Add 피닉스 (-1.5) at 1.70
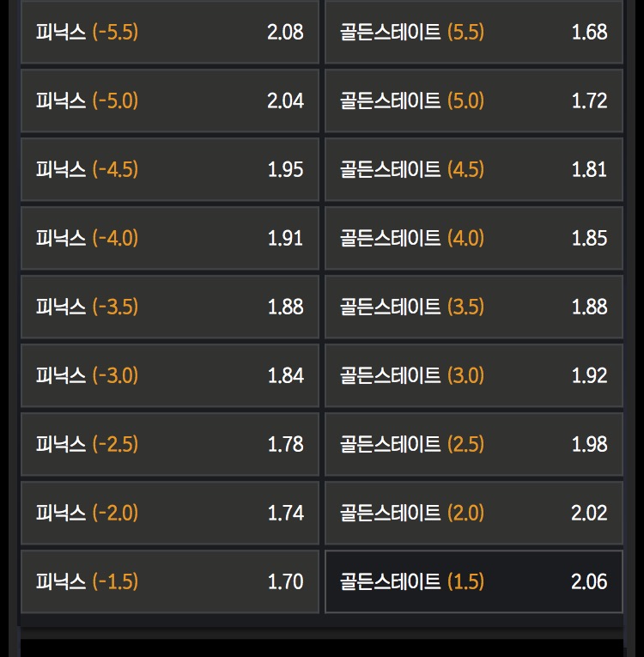The height and width of the screenshot is (657, 644). pos(169,581)
